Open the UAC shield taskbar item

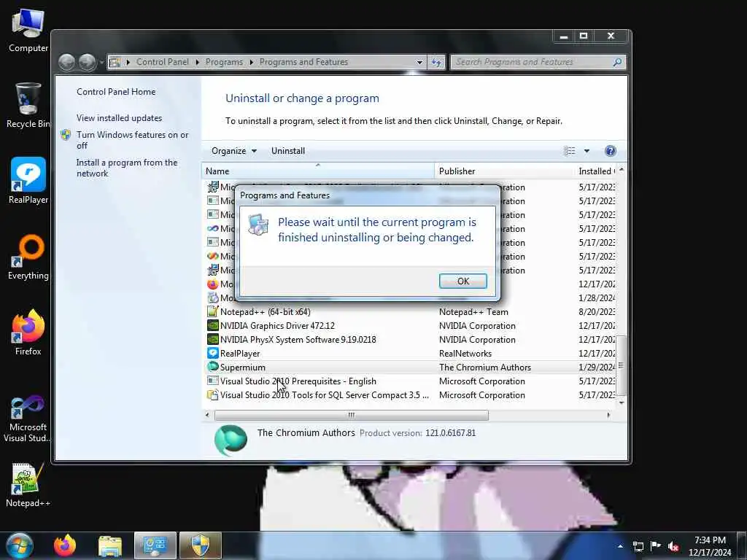pos(201,545)
